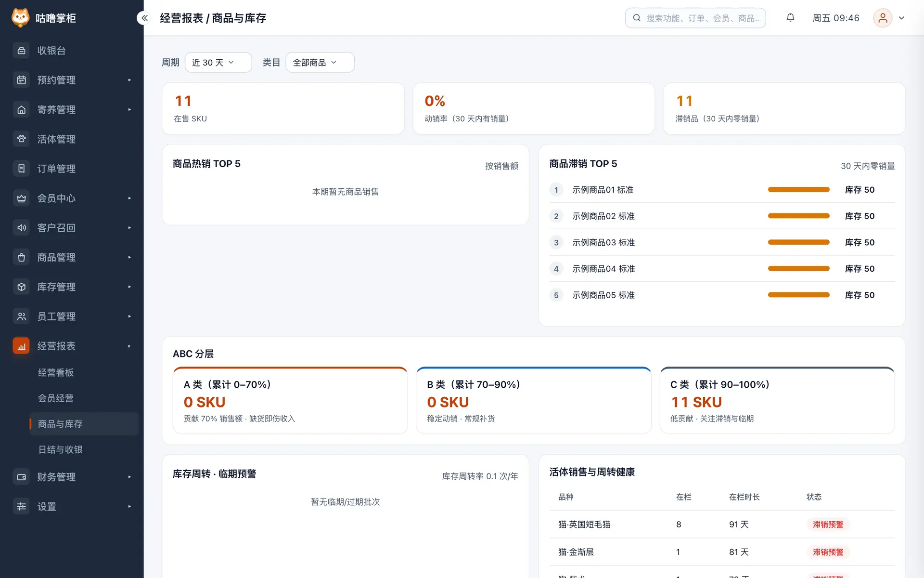Click the 猫·金渐层 breed cell

(576, 552)
